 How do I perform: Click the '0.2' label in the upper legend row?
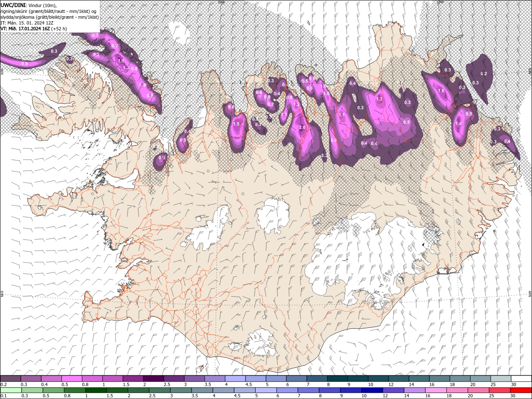[x=4, y=384]
